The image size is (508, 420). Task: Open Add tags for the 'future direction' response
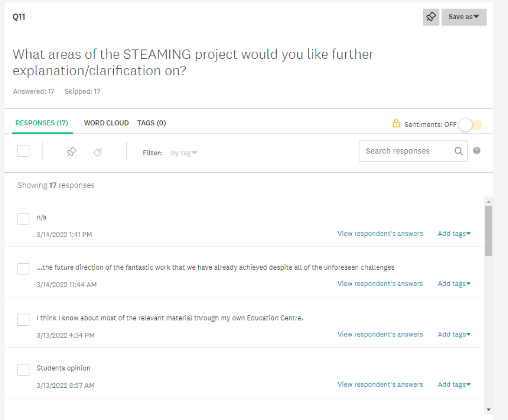454,284
